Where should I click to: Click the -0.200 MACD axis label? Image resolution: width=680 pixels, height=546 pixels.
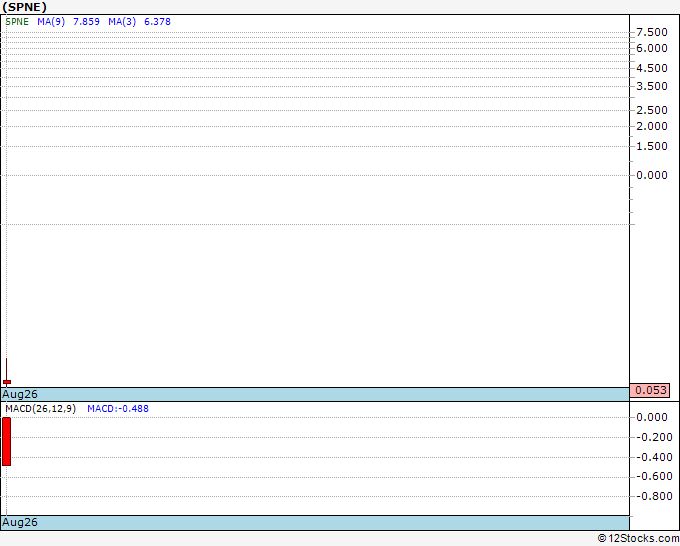(654, 437)
